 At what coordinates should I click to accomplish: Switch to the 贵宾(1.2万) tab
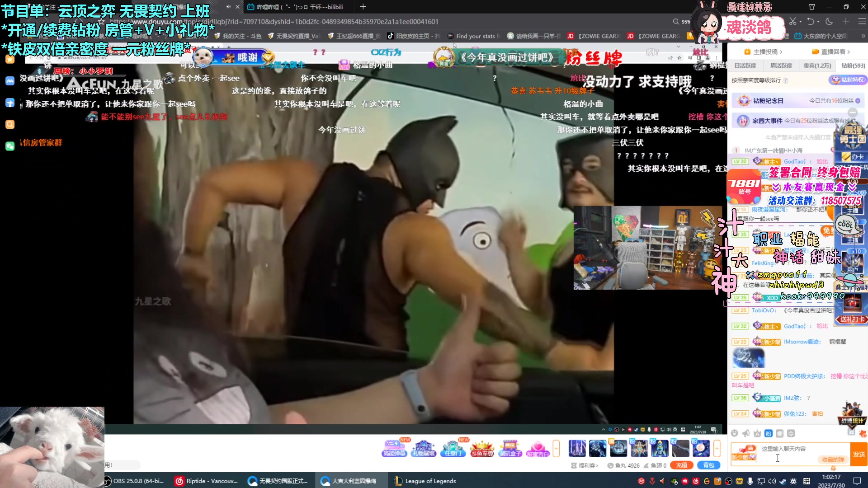point(817,66)
